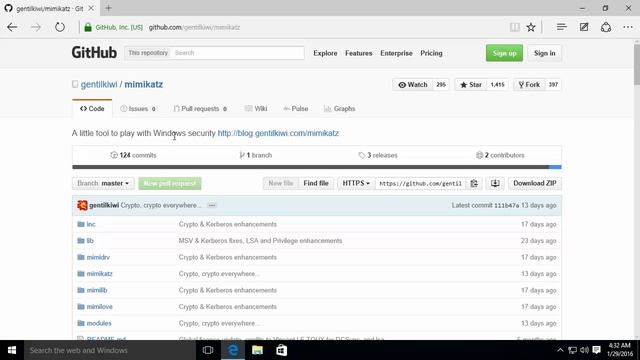Open the mimidrv folder

click(x=98, y=257)
